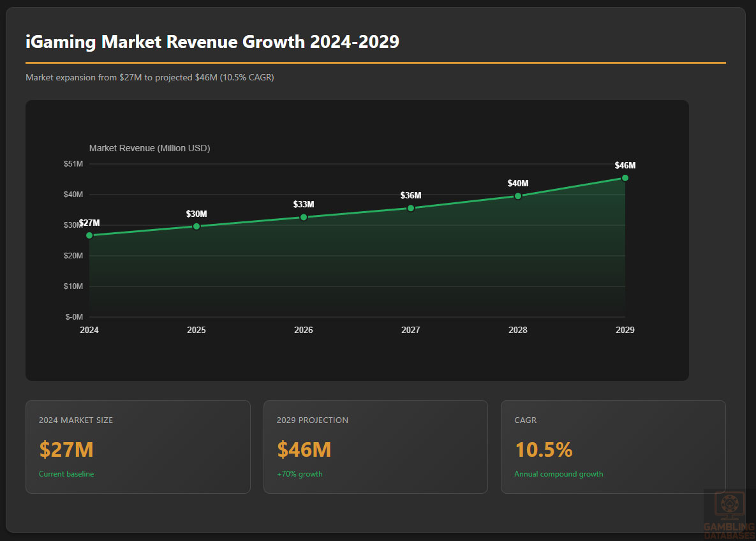Click the 2026 data point at $33M
The height and width of the screenshot is (541, 756).
pyautogui.click(x=304, y=218)
